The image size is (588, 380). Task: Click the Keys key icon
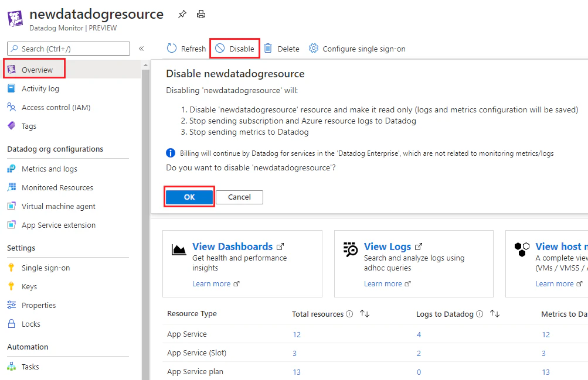(x=11, y=286)
